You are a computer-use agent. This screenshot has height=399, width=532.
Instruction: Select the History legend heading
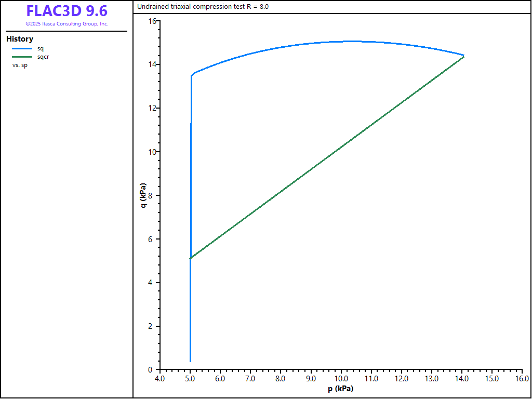pos(20,39)
